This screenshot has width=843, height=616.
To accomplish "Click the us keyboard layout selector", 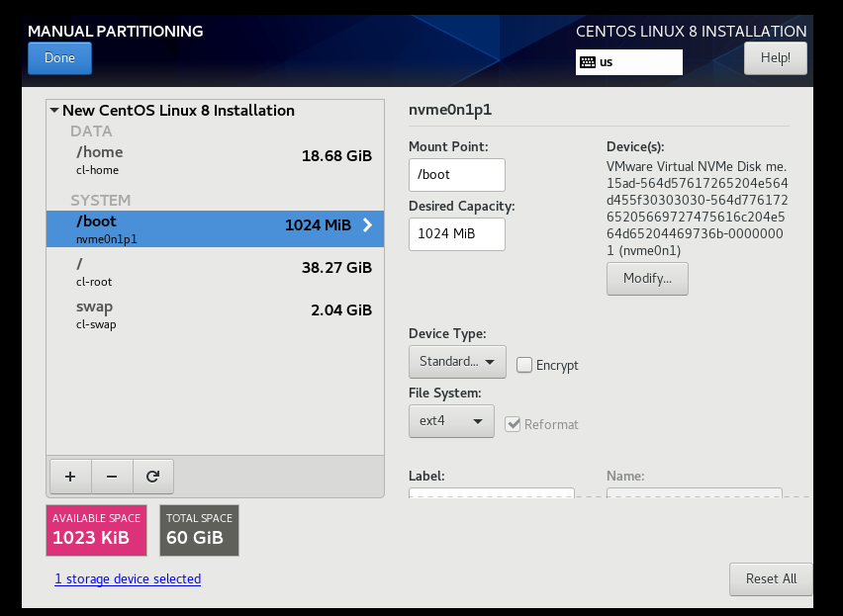I will [629, 62].
